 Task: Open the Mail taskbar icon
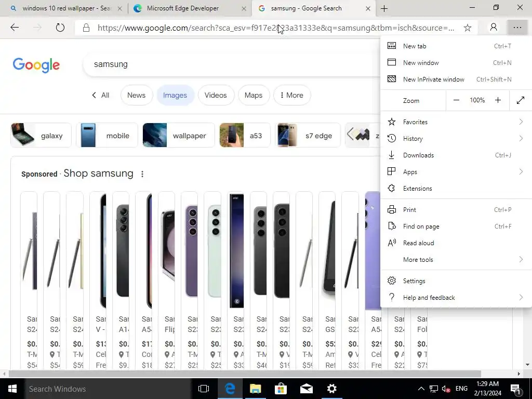(307, 389)
